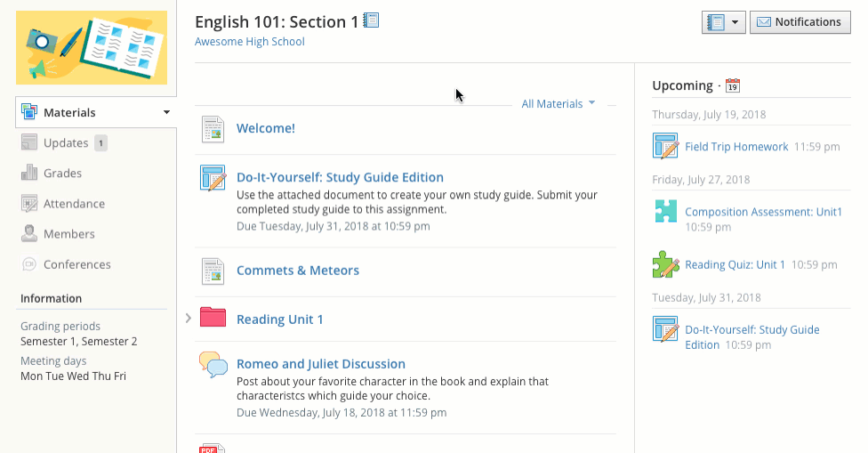
Task: Go to Updates in the sidebar
Action: click(65, 143)
